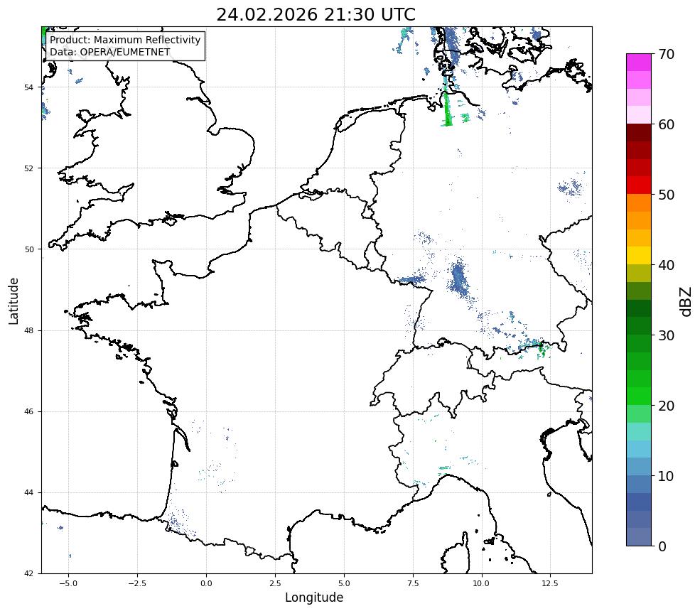Screen dimensions: 700x611
Task: Click the 'Latitude' axis label
Action: pos(14,301)
